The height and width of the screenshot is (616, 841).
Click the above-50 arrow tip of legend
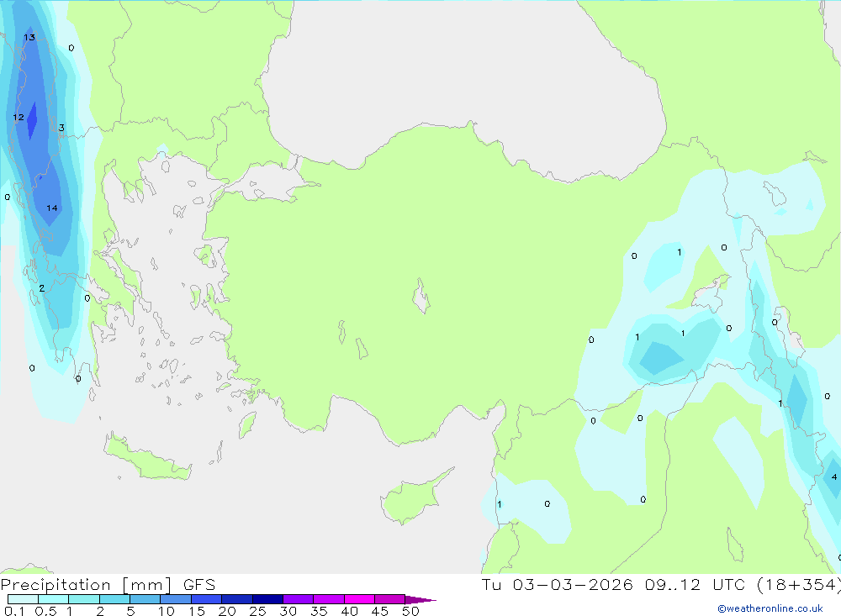[420, 599]
